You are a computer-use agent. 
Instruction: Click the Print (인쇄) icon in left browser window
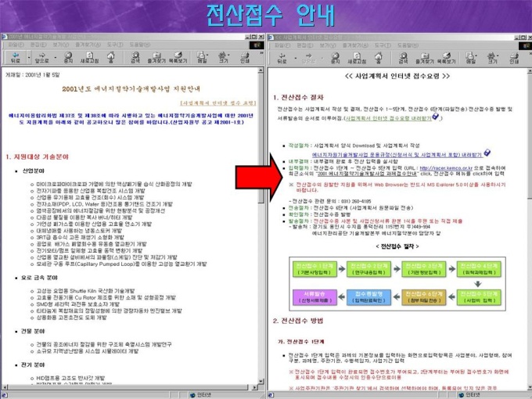click(x=245, y=57)
